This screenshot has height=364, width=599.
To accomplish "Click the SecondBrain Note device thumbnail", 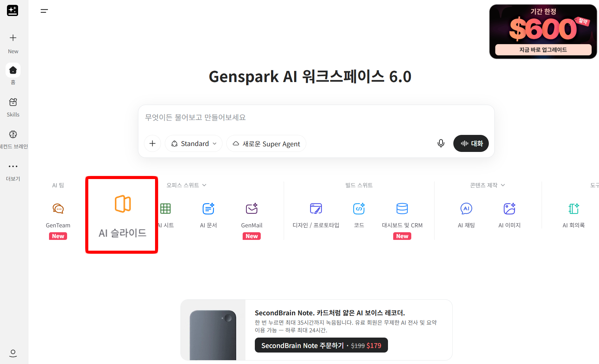I will tap(213, 330).
